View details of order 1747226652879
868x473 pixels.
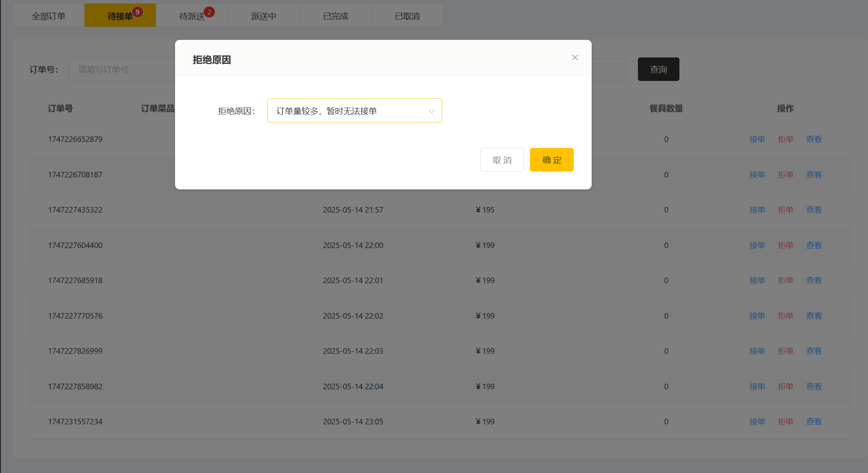(x=813, y=139)
